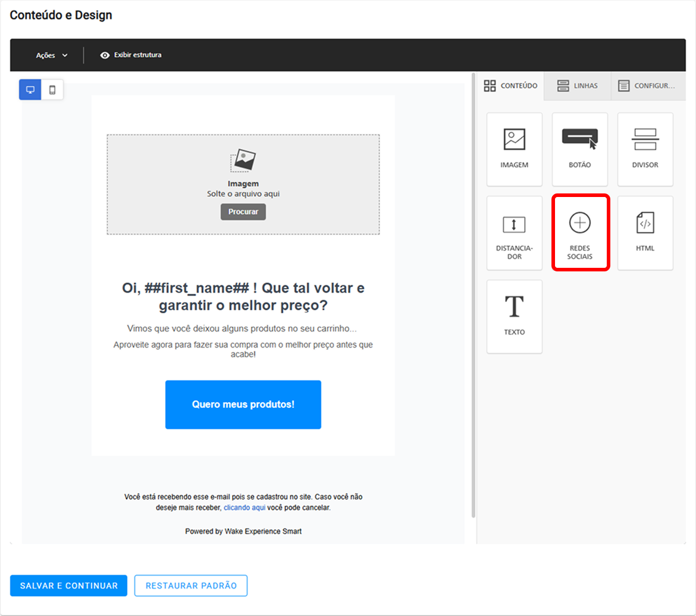Open the Ações dropdown menu
The width and height of the screenshot is (696, 616).
point(52,55)
